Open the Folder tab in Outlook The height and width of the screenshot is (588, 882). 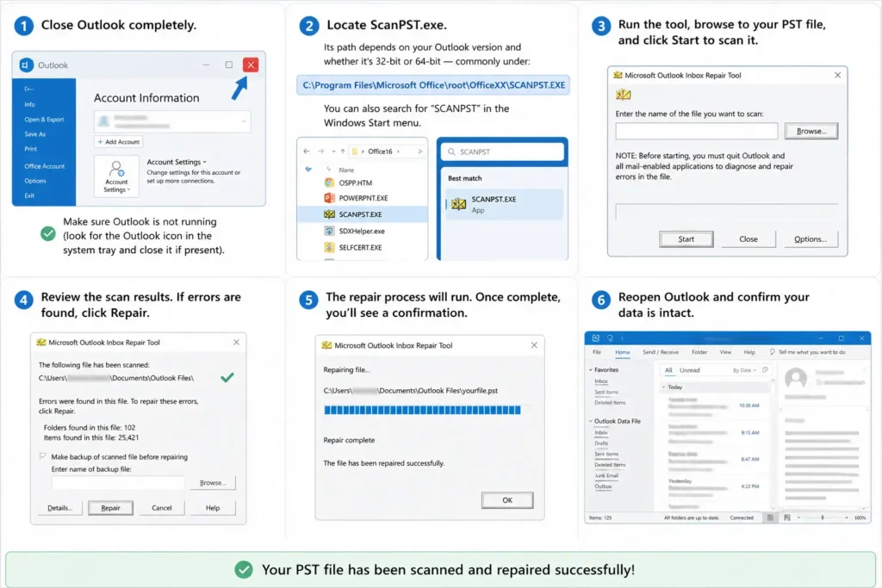coord(699,352)
